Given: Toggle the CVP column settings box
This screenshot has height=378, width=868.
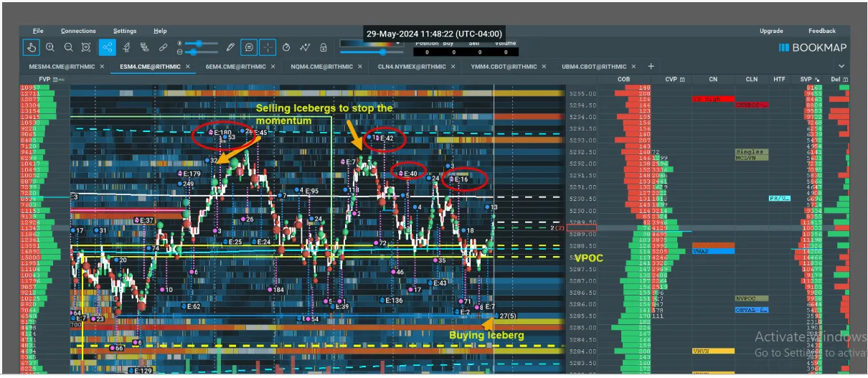Looking at the screenshot, I should [x=682, y=79].
